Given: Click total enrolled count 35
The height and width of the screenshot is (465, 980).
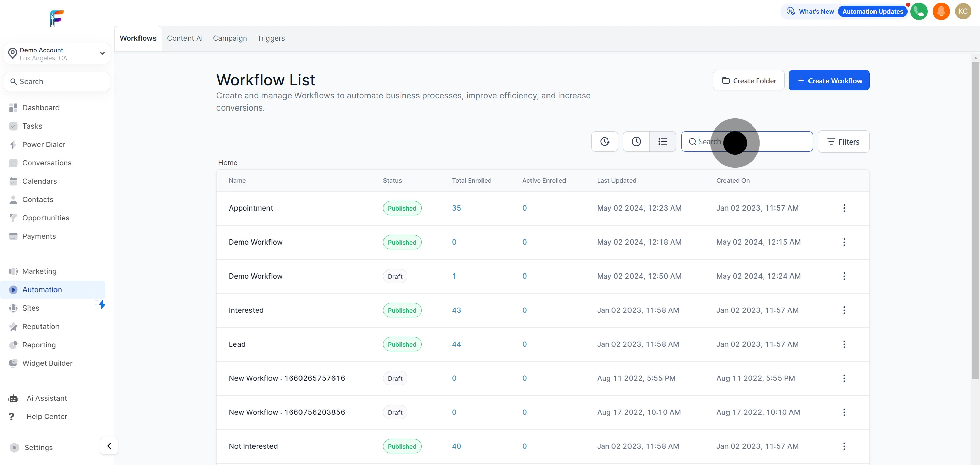Looking at the screenshot, I should 456,208.
